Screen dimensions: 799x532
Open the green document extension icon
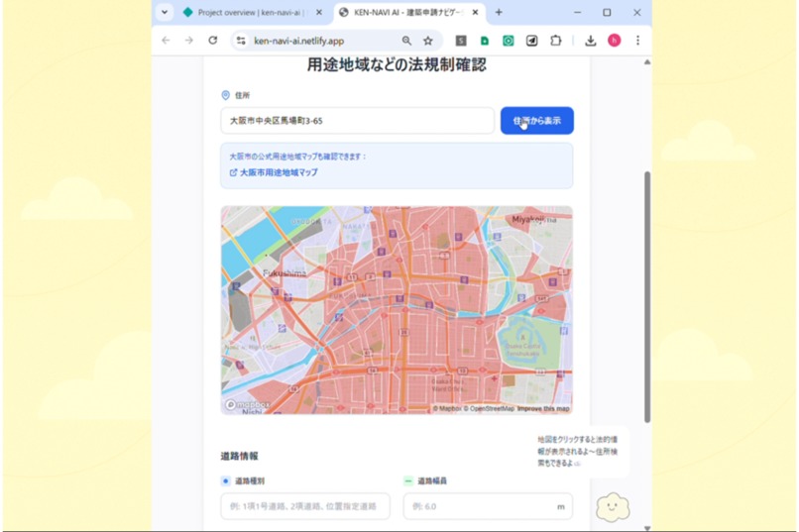[485, 41]
